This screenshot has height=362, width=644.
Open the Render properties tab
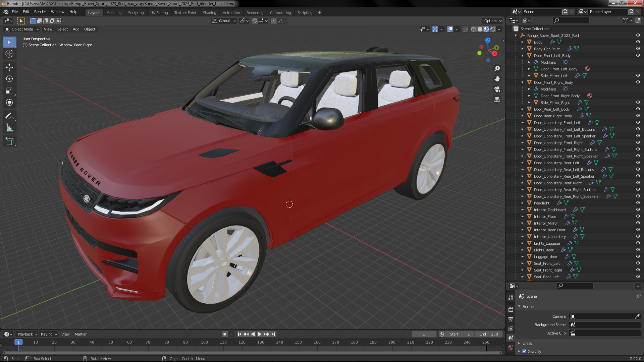(511, 309)
